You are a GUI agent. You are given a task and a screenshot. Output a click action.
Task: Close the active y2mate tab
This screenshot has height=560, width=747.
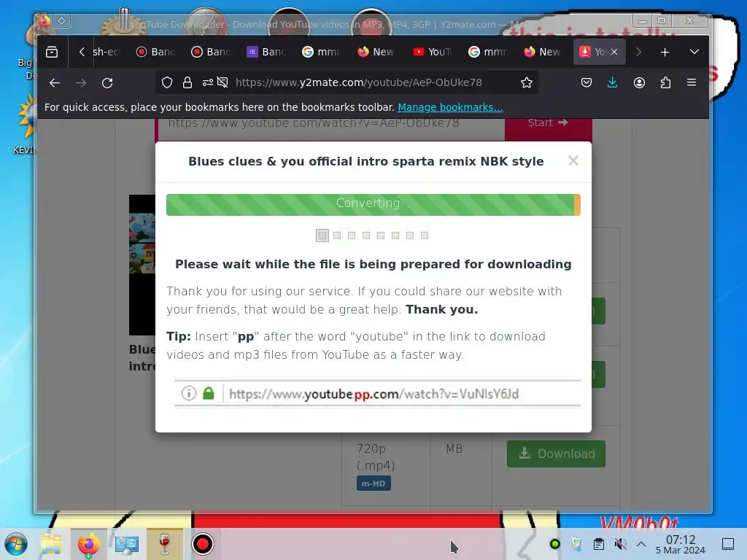614,52
